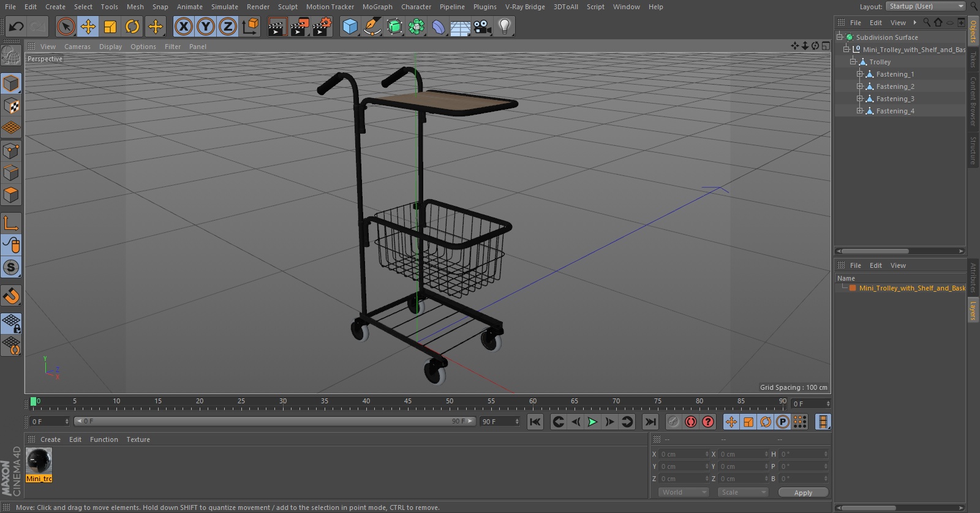
Task: Activate the Scale tool
Action: click(110, 26)
